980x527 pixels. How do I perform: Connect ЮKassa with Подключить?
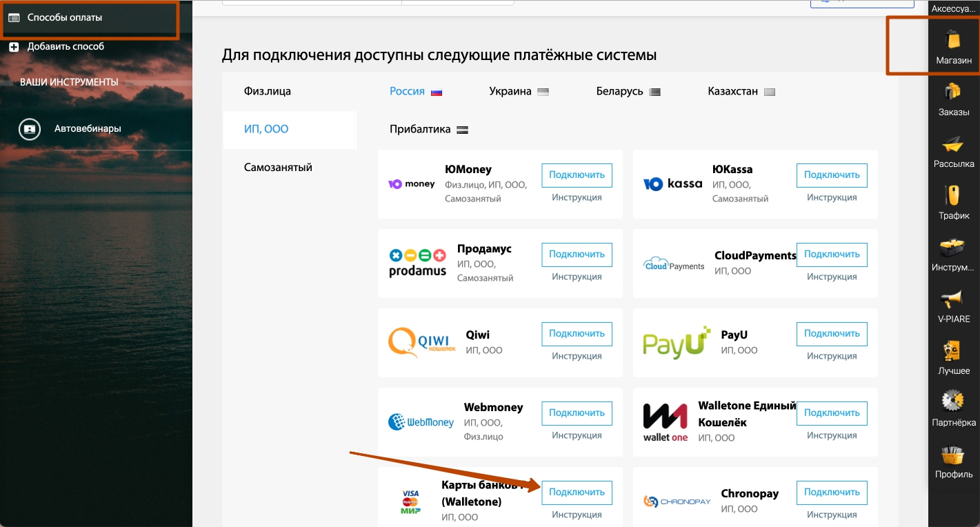click(x=832, y=175)
